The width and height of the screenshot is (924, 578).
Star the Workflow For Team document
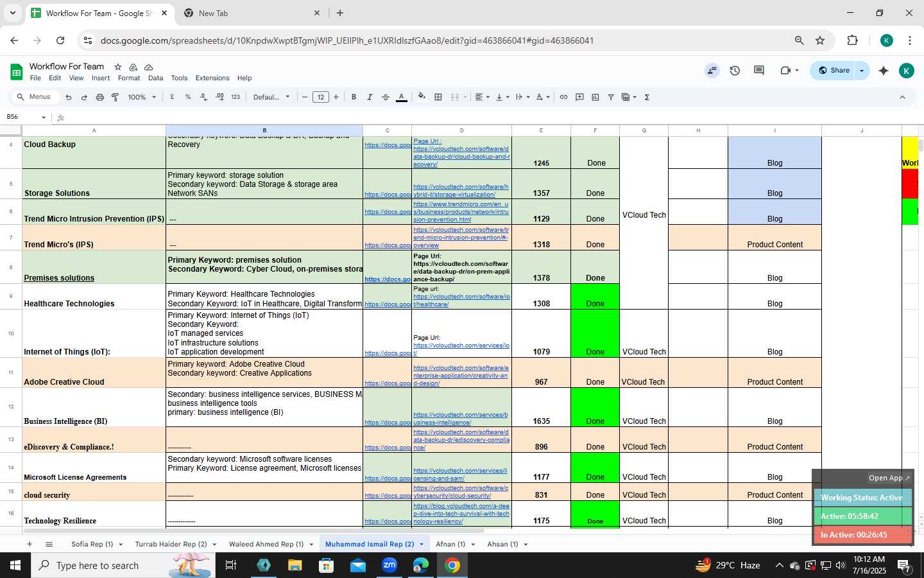click(x=117, y=67)
